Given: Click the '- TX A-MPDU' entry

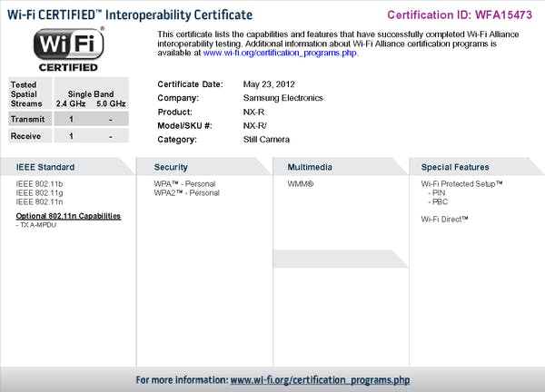Looking at the screenshot, I should click(35, 225).
